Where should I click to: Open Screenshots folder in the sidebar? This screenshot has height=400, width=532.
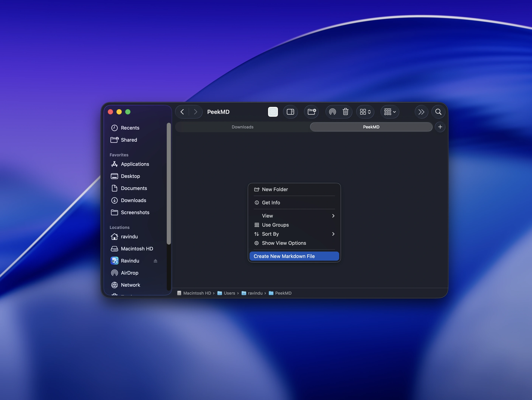pyautogui.click(x=135, y=212)
